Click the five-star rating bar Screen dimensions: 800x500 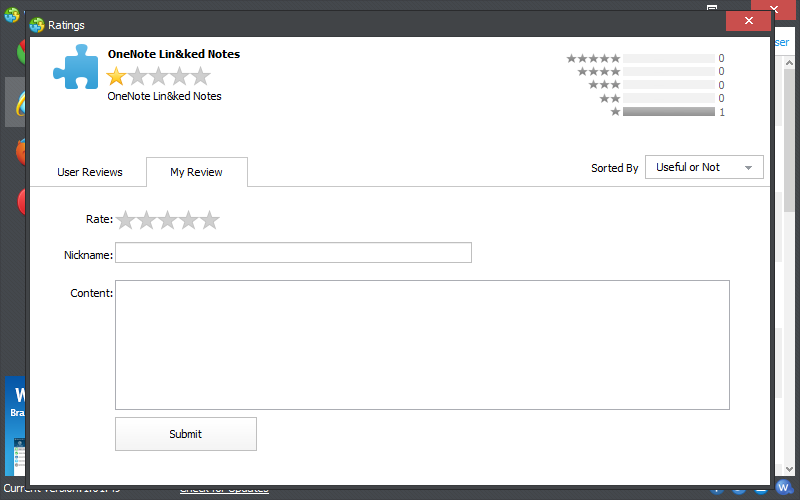669,58
